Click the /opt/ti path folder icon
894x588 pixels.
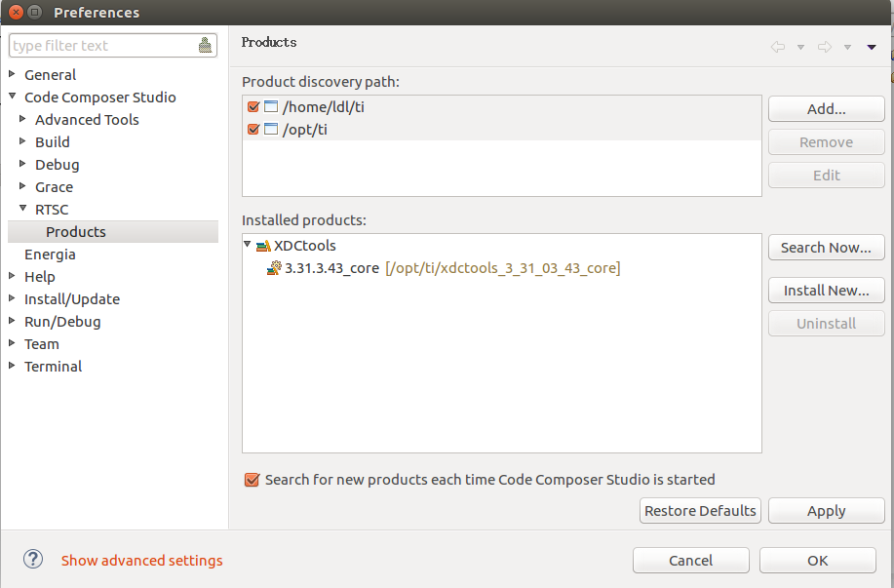[x=271, y=130]
